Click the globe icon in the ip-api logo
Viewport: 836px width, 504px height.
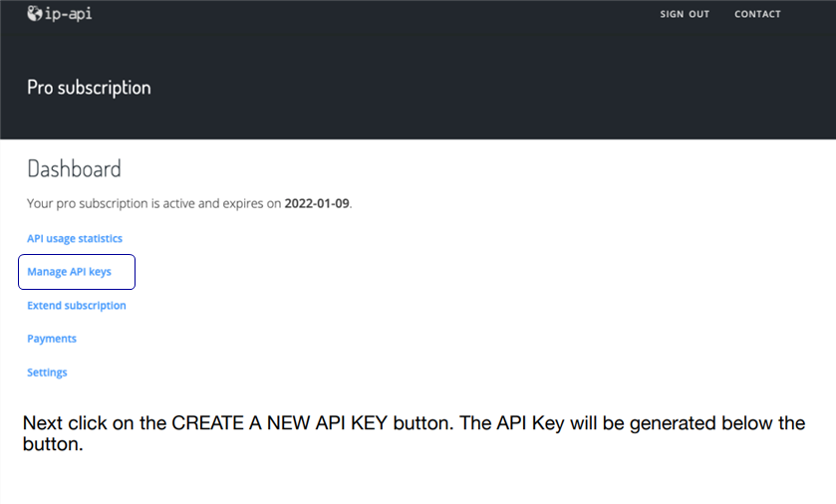point(35,14)
